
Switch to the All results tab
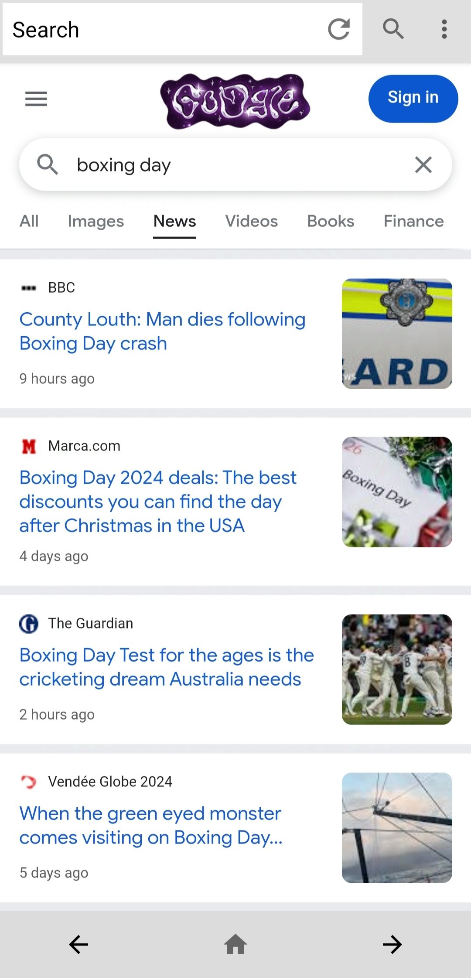29,221
